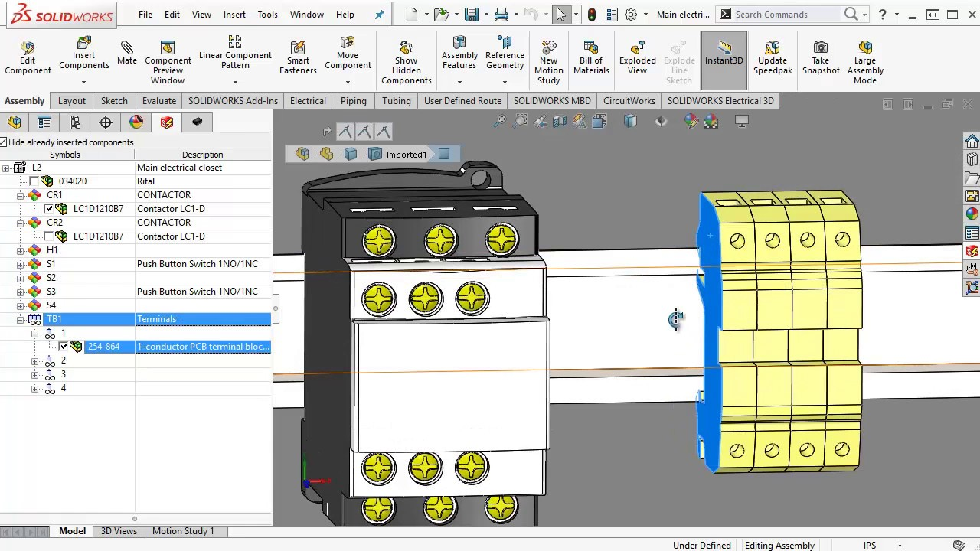
Task: Collapse the CR1 contactor node
Action: [21, 195]
